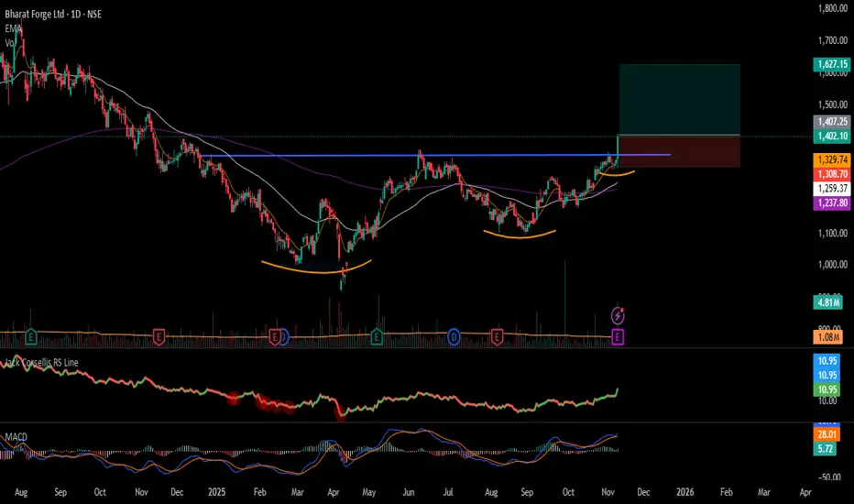This screenshot has height=504, width=854.
Task: Select the Jack Corsellis RS Line legend
Action: [41, 362]
